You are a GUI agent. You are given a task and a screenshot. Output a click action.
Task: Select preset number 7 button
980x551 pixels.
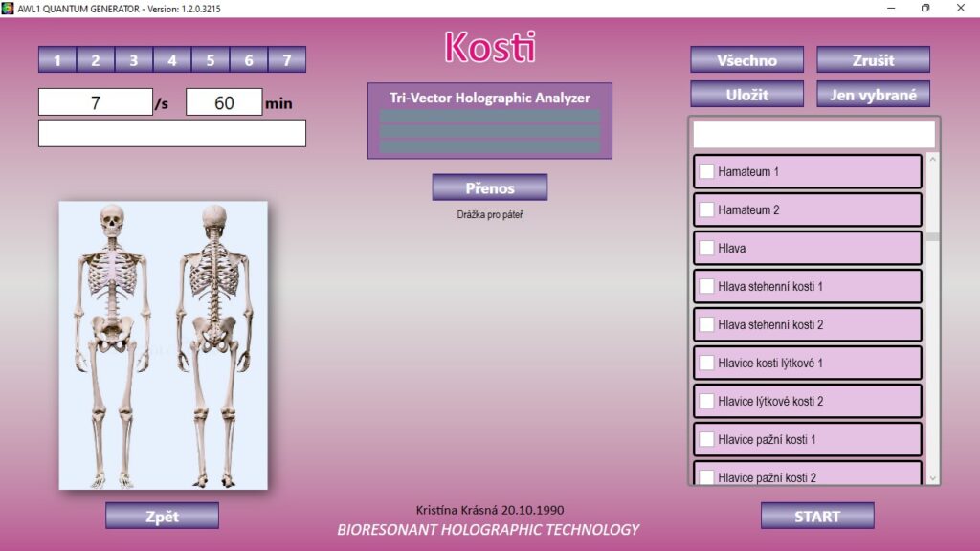coord(287,60)
